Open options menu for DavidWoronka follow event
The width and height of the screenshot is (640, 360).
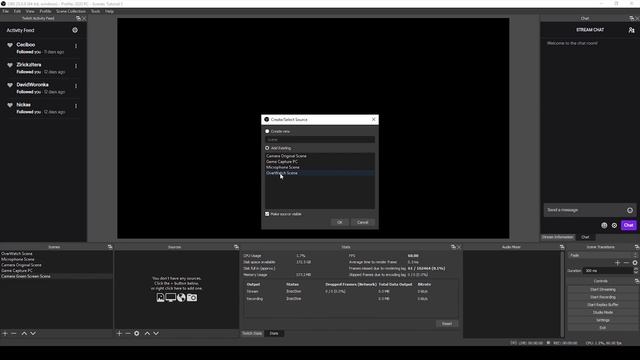(76, 86)
